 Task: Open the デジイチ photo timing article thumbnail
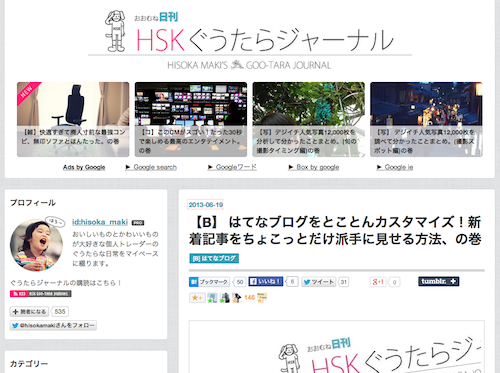coord(309,119)
